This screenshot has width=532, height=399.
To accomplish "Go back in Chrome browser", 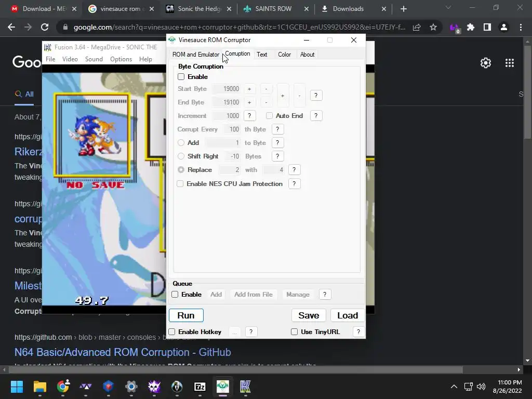I will tap(11, 27).
